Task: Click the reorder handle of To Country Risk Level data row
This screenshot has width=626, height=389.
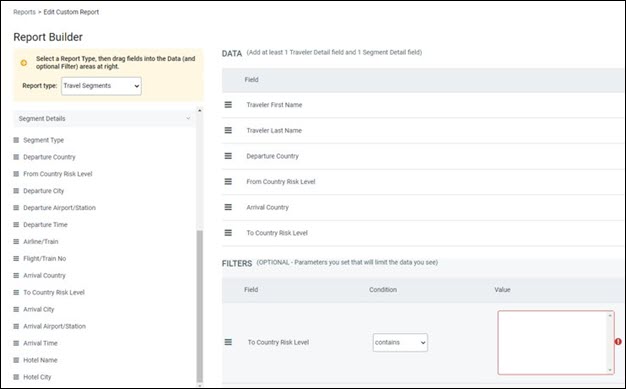Action: 228,232
